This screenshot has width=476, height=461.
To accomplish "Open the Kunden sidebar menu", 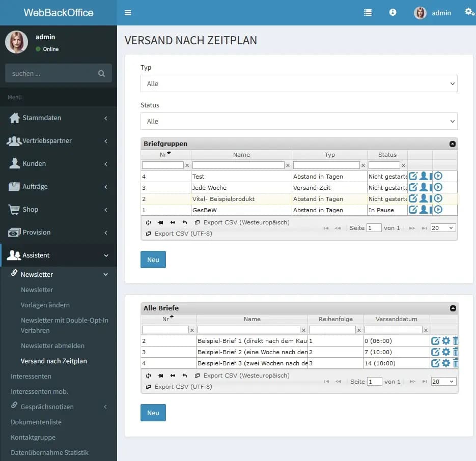I will tap(59, 164).
